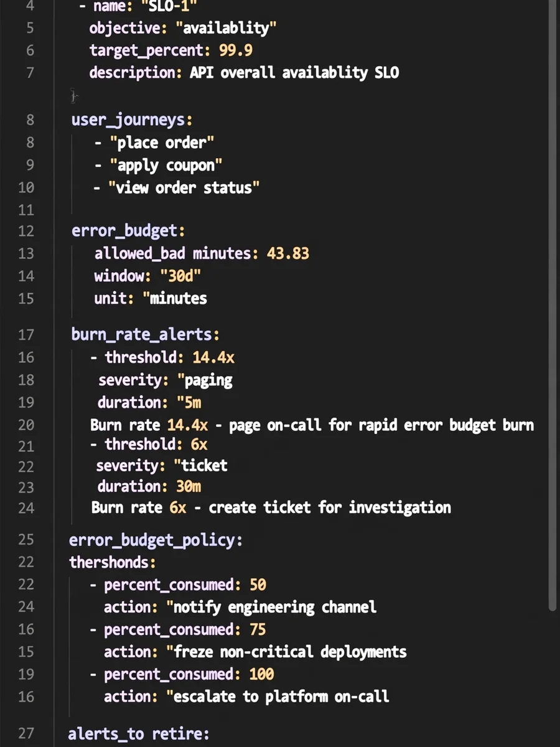Screen dimensions: 560x747
Task: Click the 'freze non-critical deployments' action line
Action: click(255, 652)
